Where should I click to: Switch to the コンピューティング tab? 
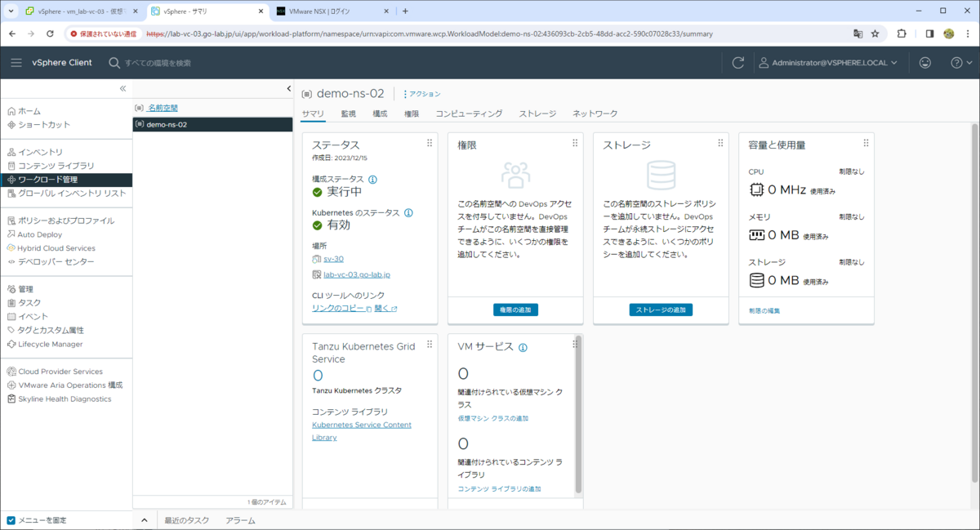click(469, 114)
